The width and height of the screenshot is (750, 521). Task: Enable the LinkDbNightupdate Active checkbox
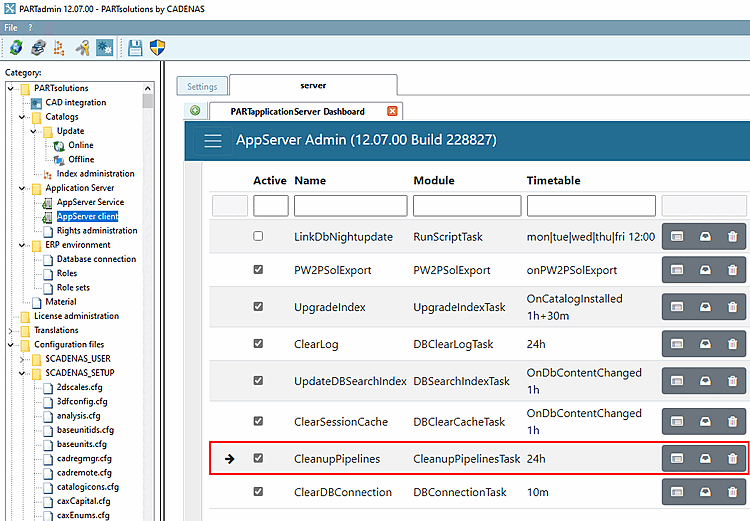[x=258, y=236]
